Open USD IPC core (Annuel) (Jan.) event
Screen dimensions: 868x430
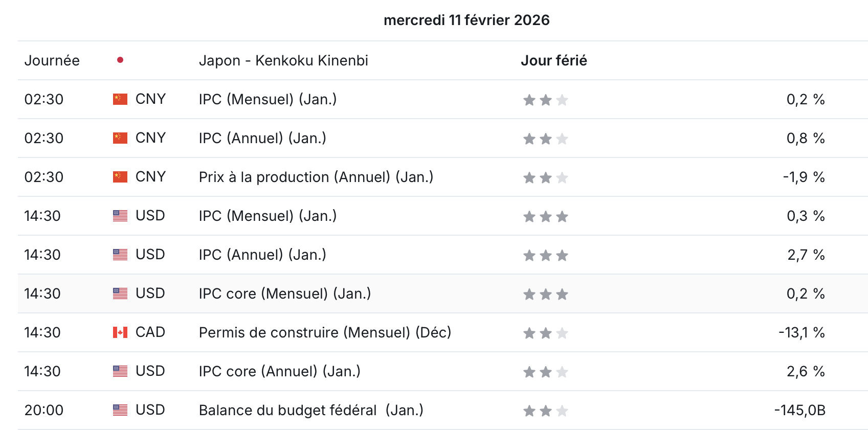point(280,371)
